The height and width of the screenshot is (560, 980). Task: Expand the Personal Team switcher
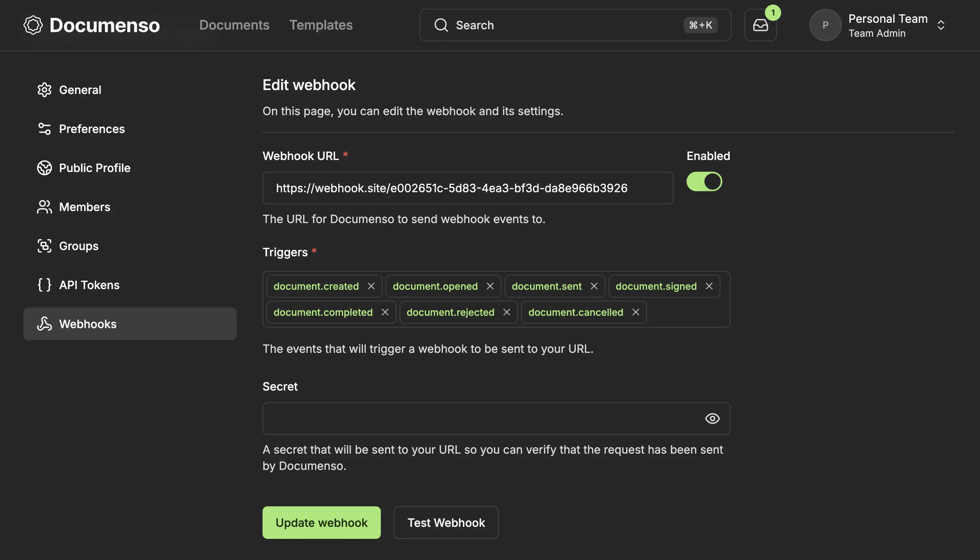pos(940,25)
